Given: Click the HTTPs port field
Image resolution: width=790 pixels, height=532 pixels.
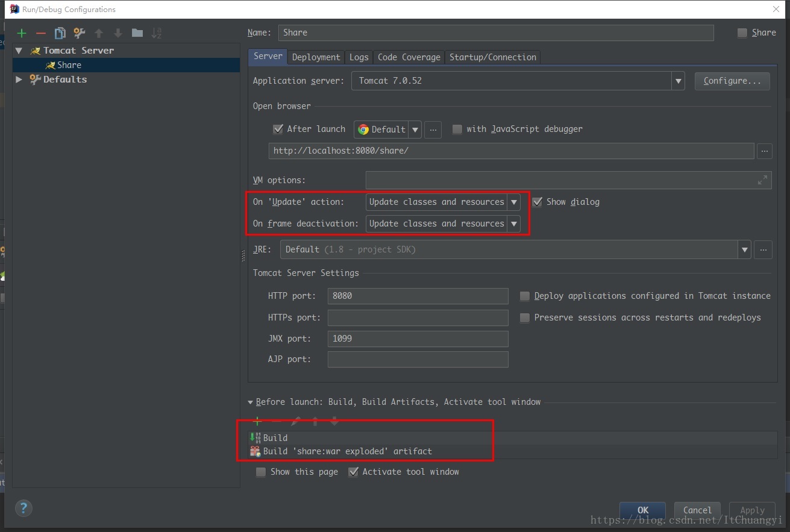Looking at the screenshot, I should (418, 318).
